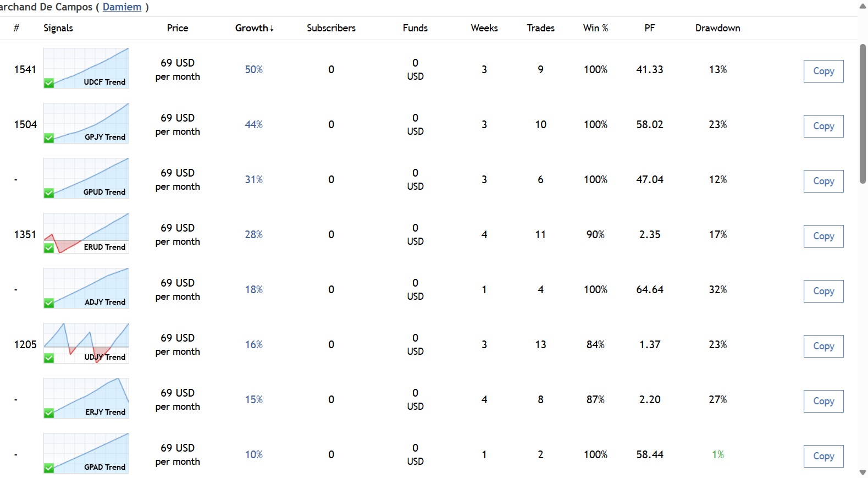Click the green verified icon on GPAD Trend
Viewport: 868px width, 478px height.
point(49,468)
